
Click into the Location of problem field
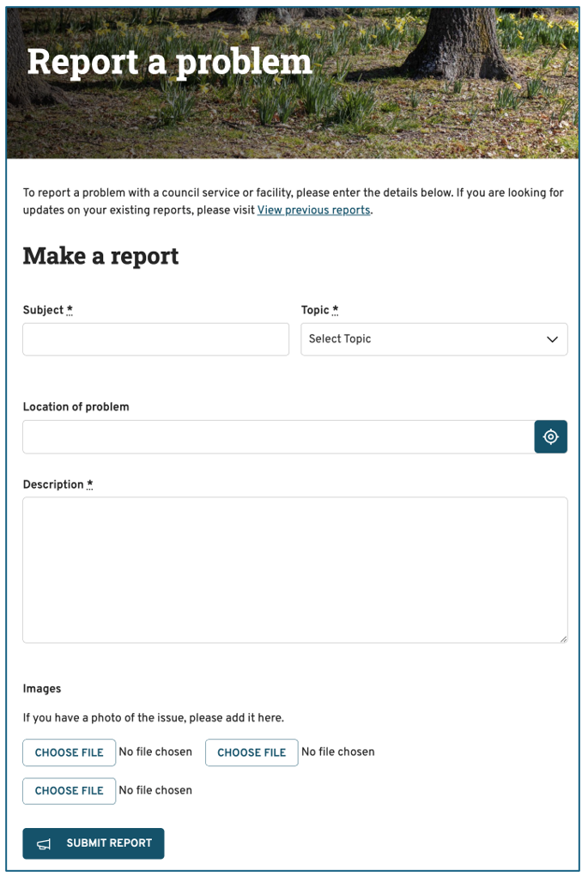(277, 436)
